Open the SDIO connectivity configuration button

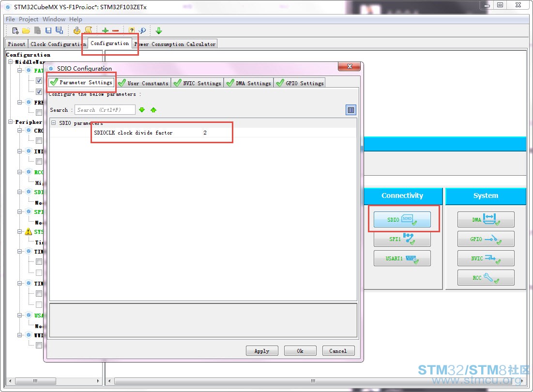click(402, 219)
